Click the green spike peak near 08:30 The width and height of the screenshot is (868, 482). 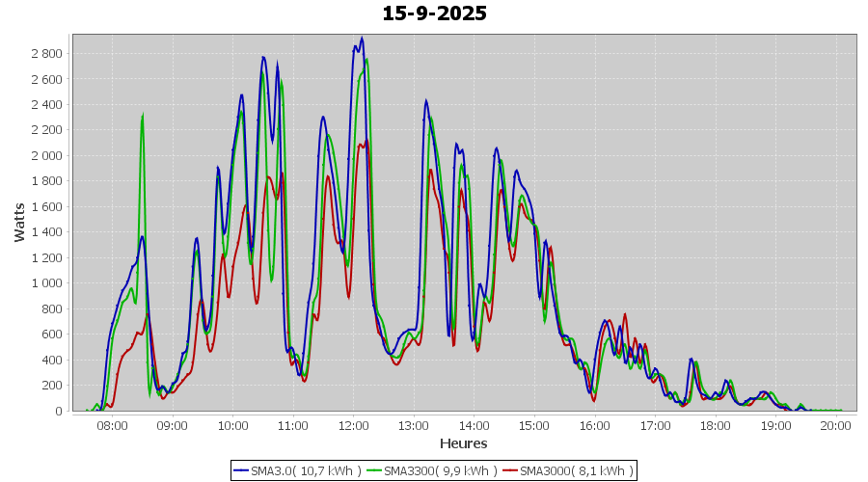coord(143,115)
